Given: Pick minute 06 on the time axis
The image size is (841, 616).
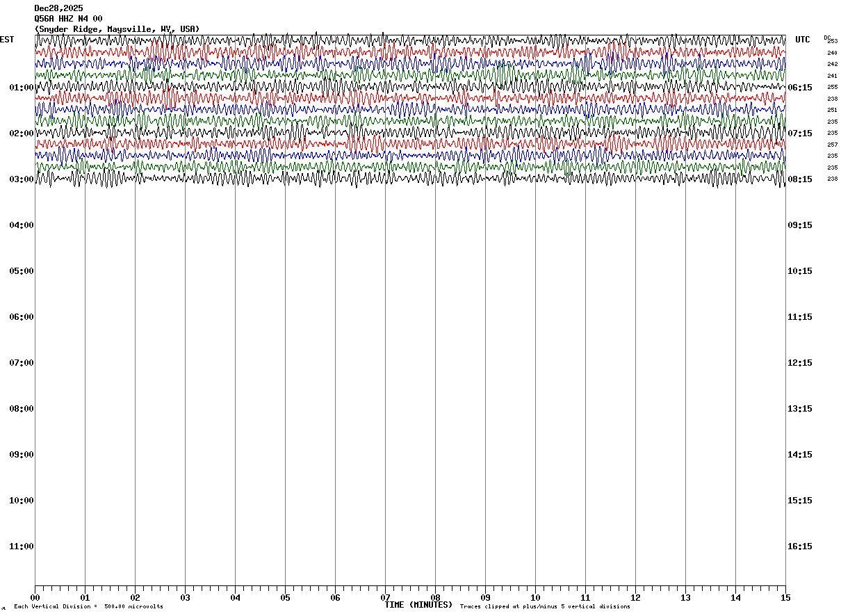Looking at the screenshot, I should pos(335,598).
